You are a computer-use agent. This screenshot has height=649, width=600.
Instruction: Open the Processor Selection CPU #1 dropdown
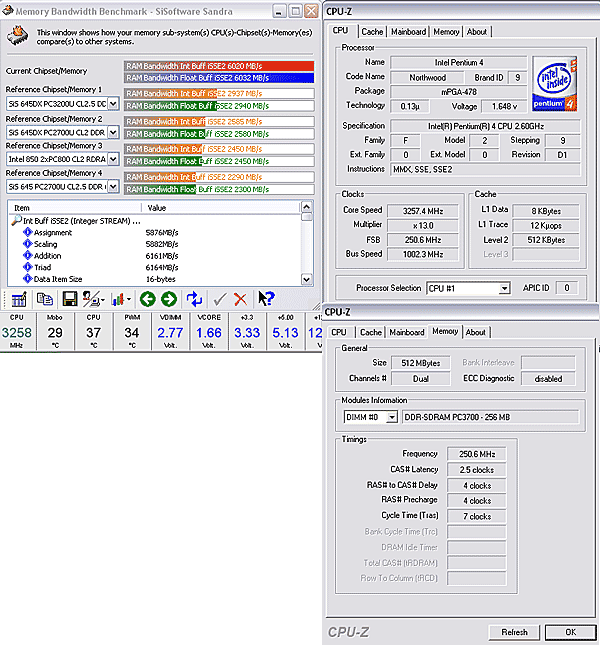(x=504, y=288)
